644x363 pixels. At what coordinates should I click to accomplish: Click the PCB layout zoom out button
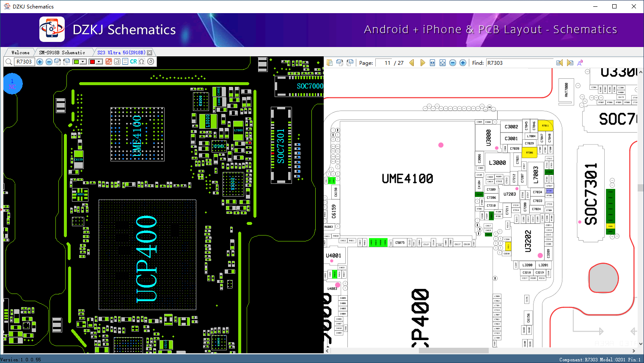(x=49, y=62)
